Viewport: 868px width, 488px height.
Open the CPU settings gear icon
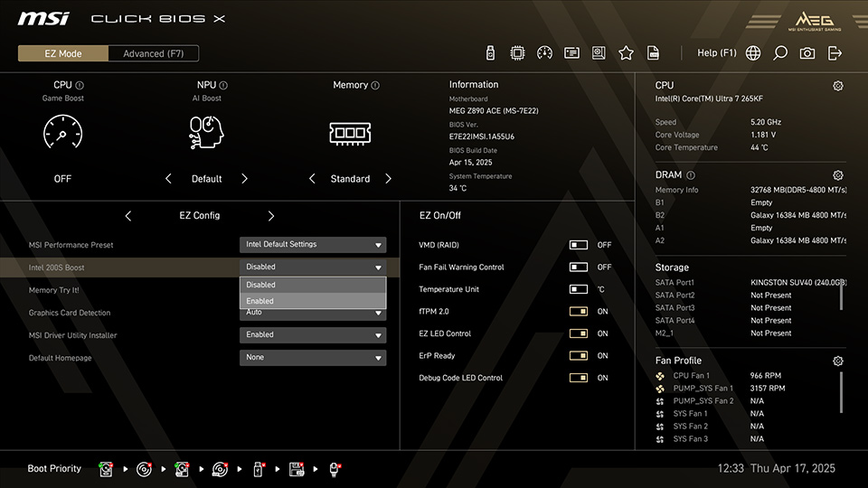[x=837, y=86]
